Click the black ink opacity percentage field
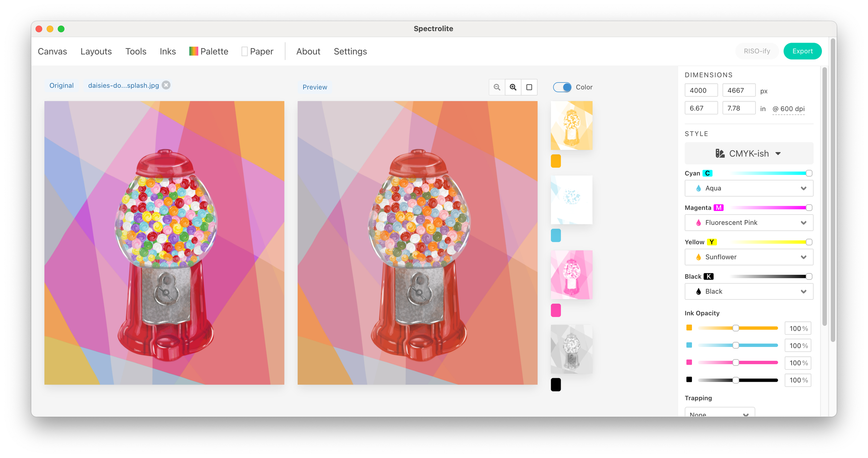Image resolution: width=868 pixels, height=458 pixels. (798, 380)
